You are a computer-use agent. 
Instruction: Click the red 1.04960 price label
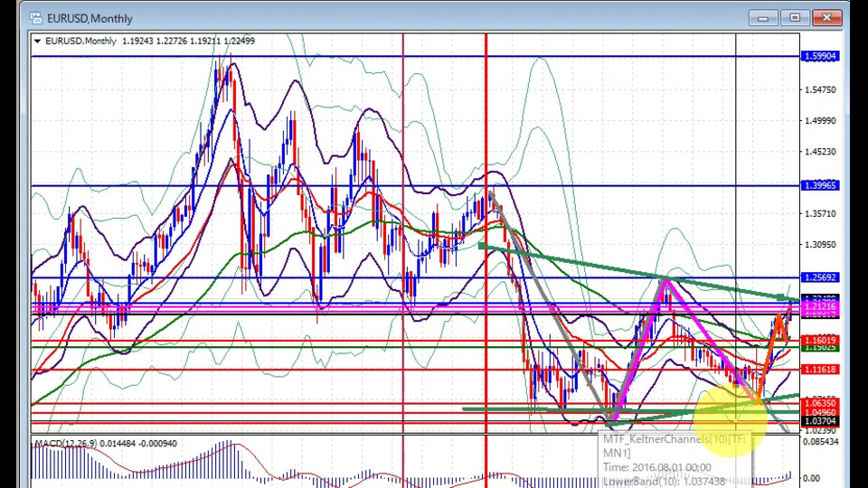(x=820, y=413)
